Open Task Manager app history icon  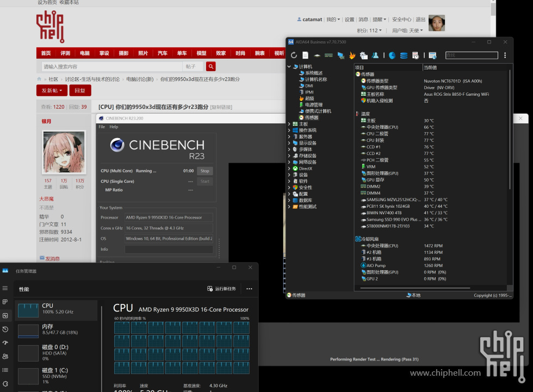pos(5,329)
